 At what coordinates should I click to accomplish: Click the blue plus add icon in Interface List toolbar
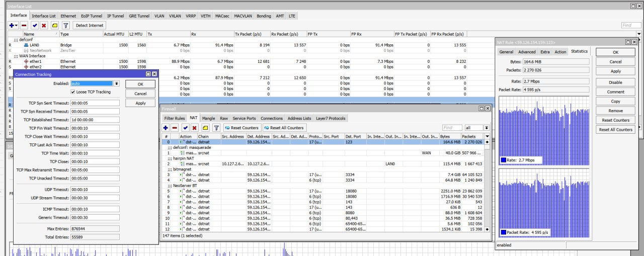coord(13,25)
